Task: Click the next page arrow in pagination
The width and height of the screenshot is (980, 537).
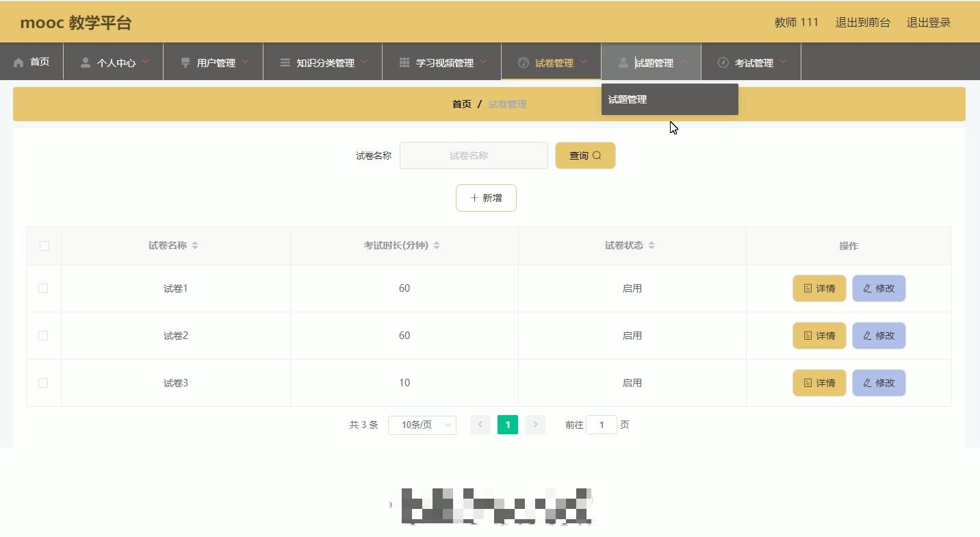Action: click(x=534, y=425)
